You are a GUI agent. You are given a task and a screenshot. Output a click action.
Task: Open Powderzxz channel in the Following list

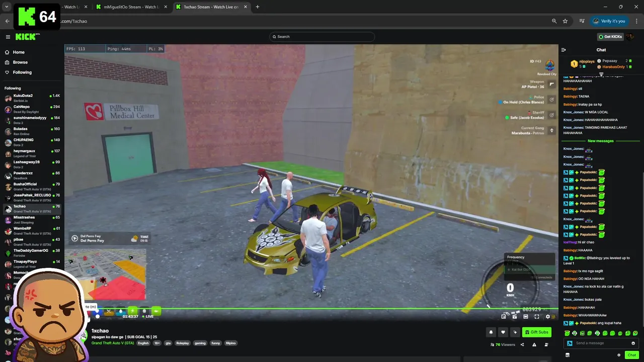32,175
